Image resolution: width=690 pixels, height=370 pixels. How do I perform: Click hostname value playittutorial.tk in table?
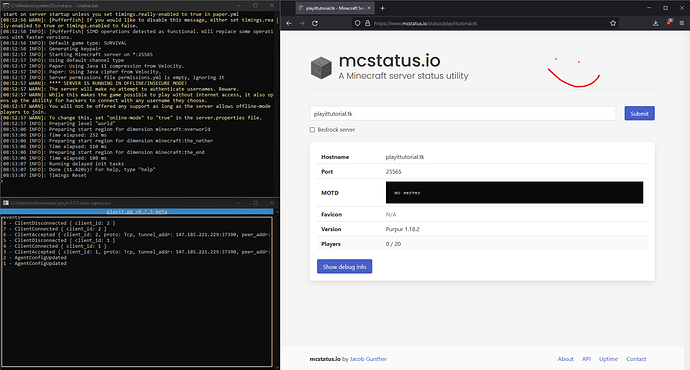click(405, 157)
